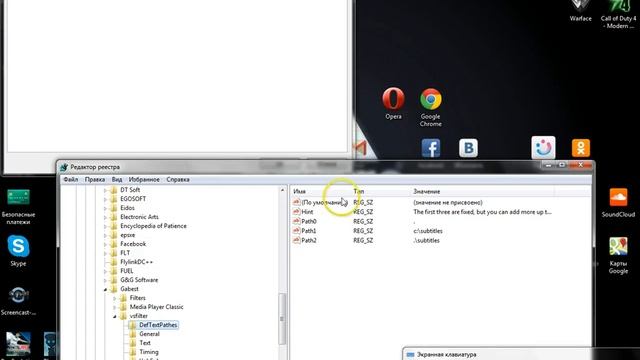640x360 pixels.
Task: Click the Path2 value icon
Action: [x=296, y=240]
